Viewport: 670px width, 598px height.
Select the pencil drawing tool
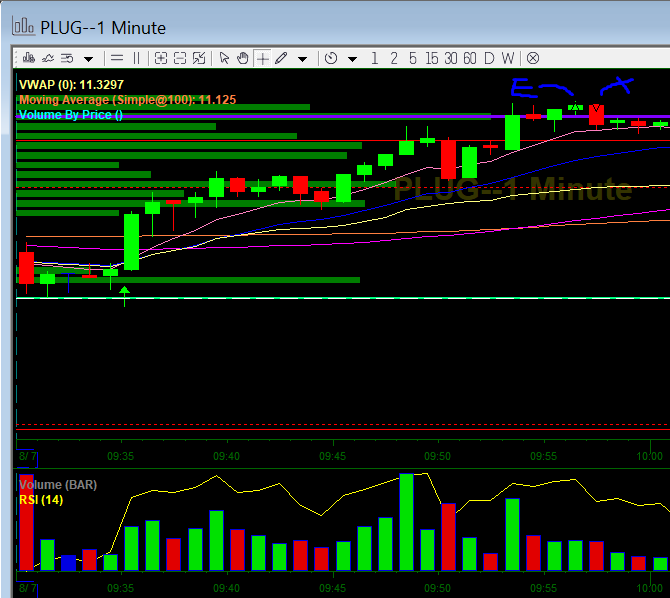(282, 58)
